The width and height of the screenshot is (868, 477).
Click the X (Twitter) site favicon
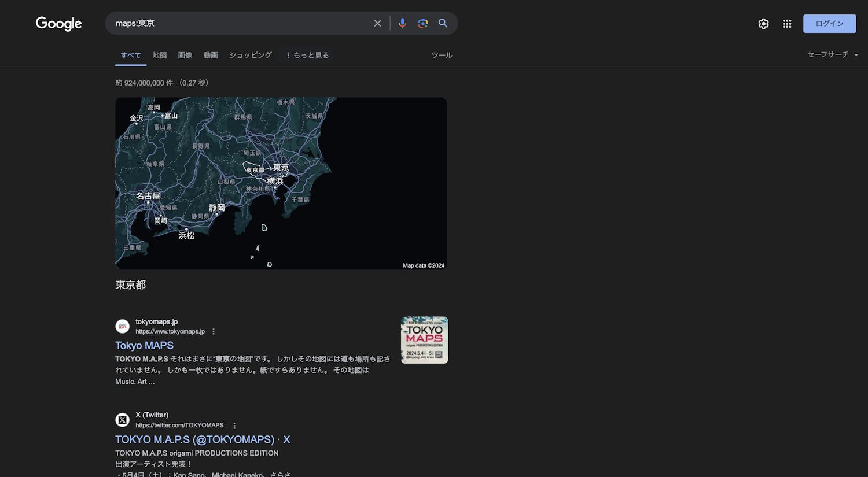(x=122, y=420)
